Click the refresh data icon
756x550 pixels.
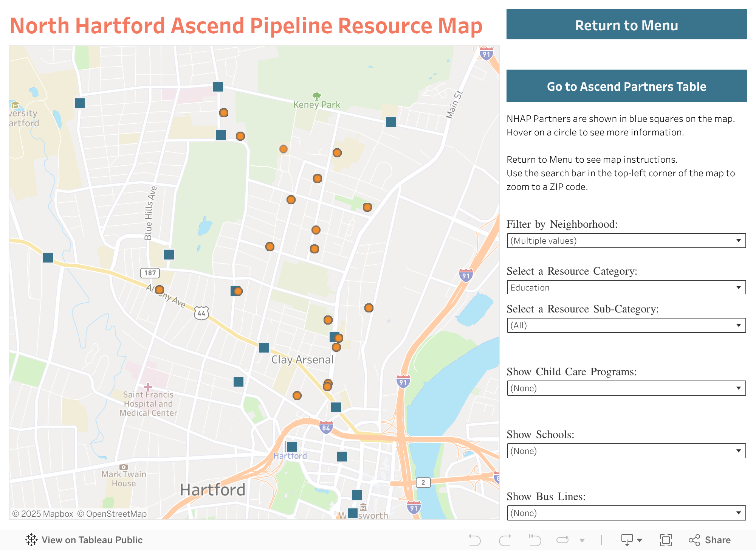(562, 540)
